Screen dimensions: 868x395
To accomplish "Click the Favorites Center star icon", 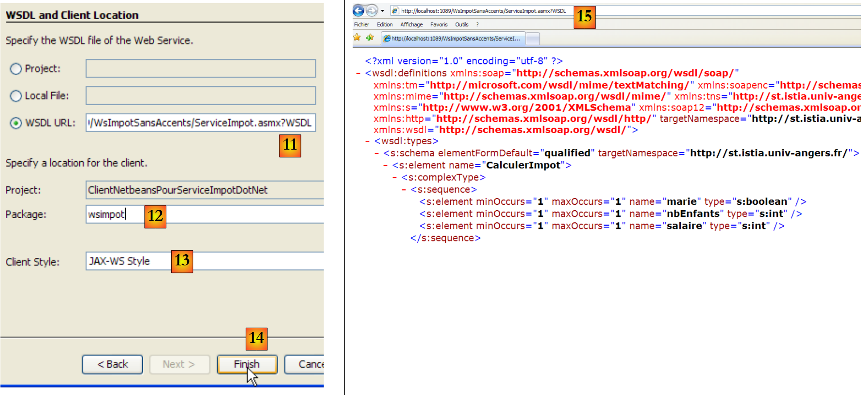I will pyautogui.click(x=357, y=37).
